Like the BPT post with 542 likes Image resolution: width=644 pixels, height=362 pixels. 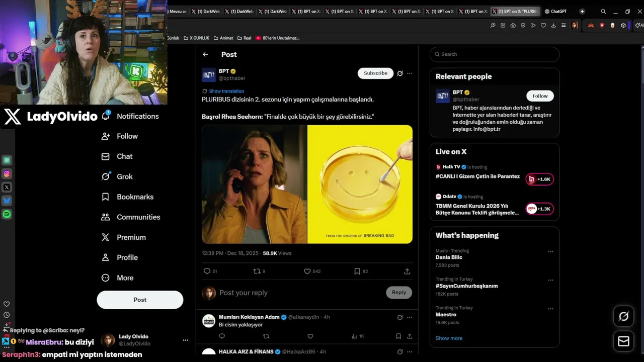tap(307, 271)
